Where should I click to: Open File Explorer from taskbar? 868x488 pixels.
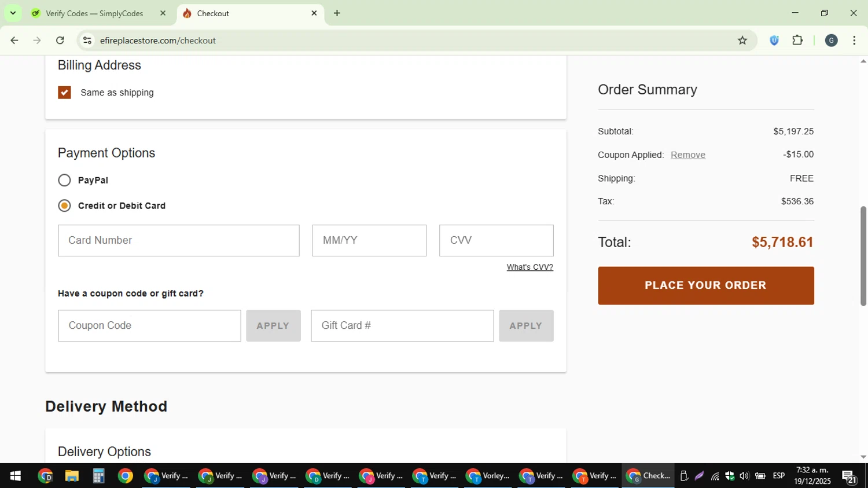72,476
